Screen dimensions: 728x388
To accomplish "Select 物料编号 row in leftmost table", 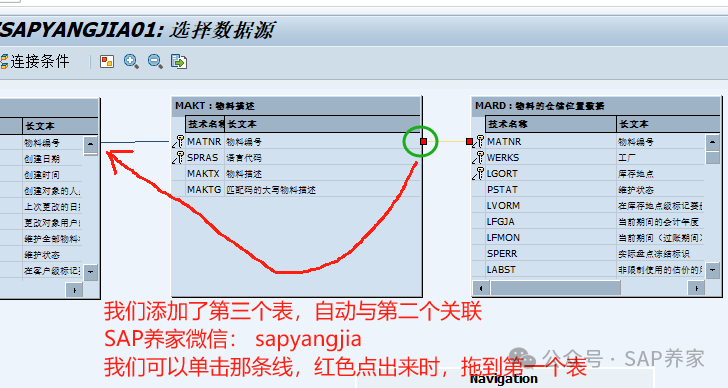I will point(42,143).
